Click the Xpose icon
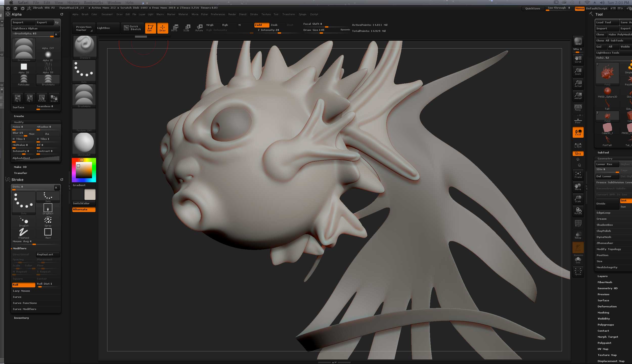632x364 pixels. 578,272
